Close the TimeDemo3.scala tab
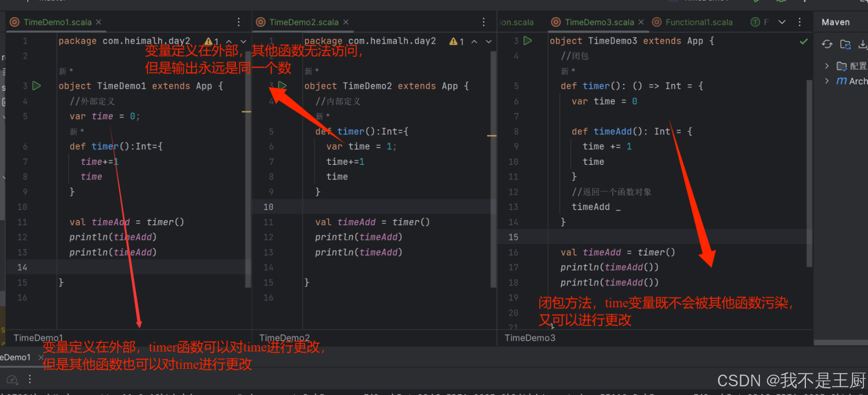This screenshot has height=395, width=868. coord(641,22)
